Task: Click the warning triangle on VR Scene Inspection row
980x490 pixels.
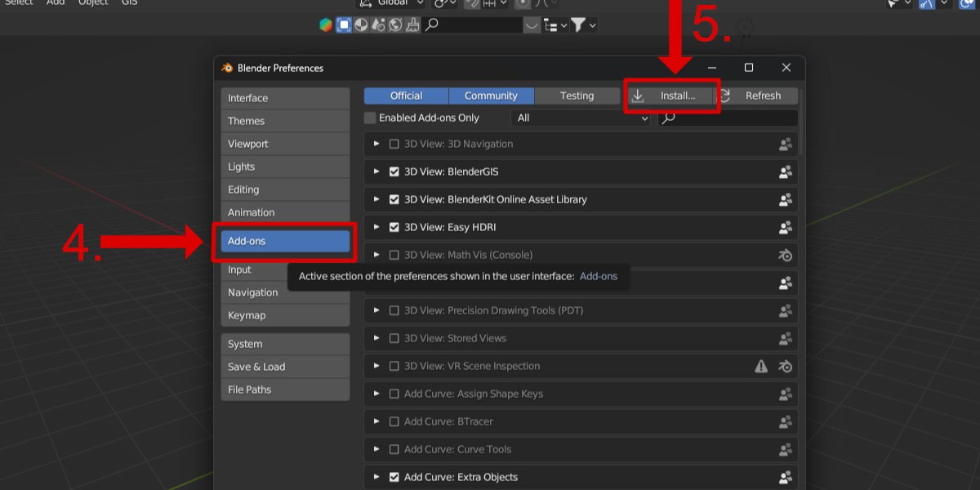Action: tap(761, 366)
